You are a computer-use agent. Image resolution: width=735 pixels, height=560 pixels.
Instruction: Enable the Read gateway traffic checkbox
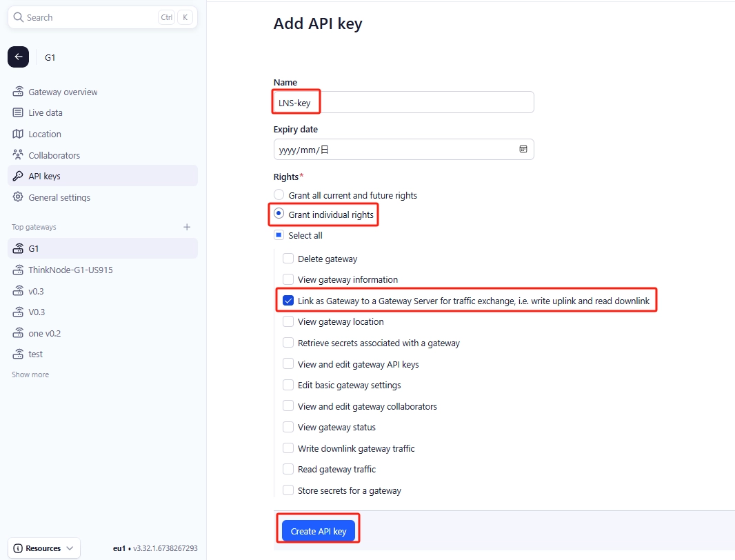coord(288,469)
